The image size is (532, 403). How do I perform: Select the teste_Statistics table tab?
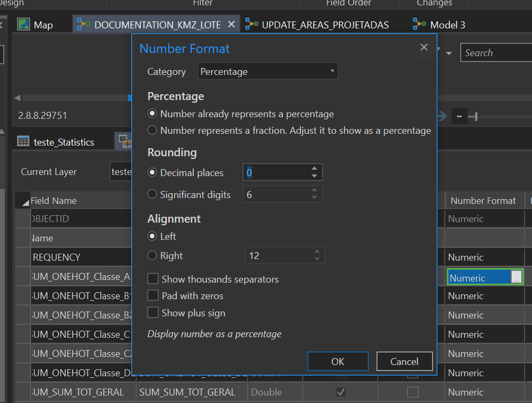(x=63, y=142)
